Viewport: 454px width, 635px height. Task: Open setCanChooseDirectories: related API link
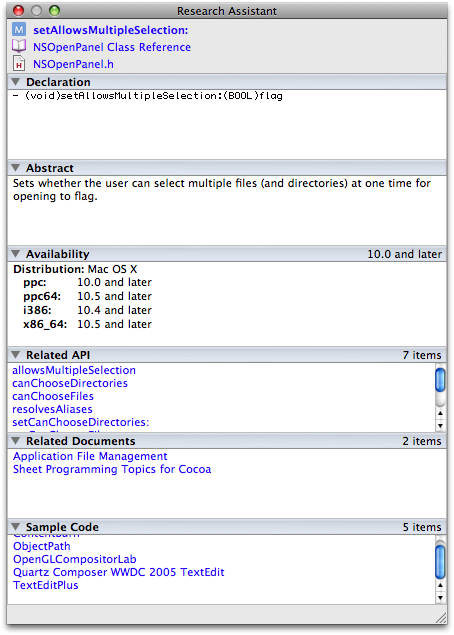click(x=81, y=422)
